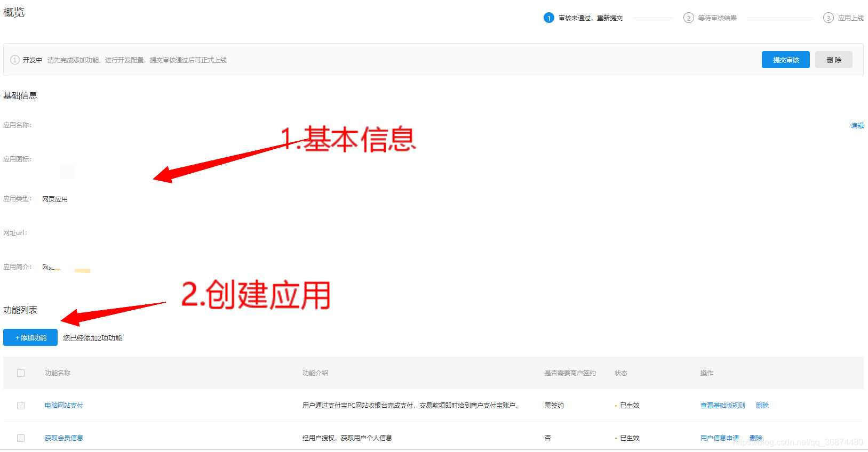This screenshot has height=452, width=868.
Task: Click the 审核未通过，重新提交 step label
Action: 591,18
